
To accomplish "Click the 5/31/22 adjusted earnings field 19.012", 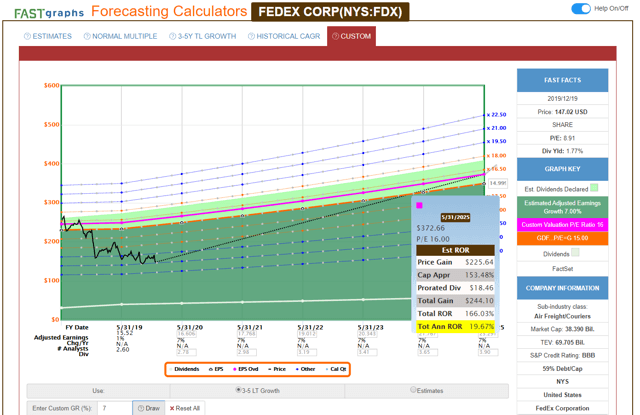I will tap(307, 334).
